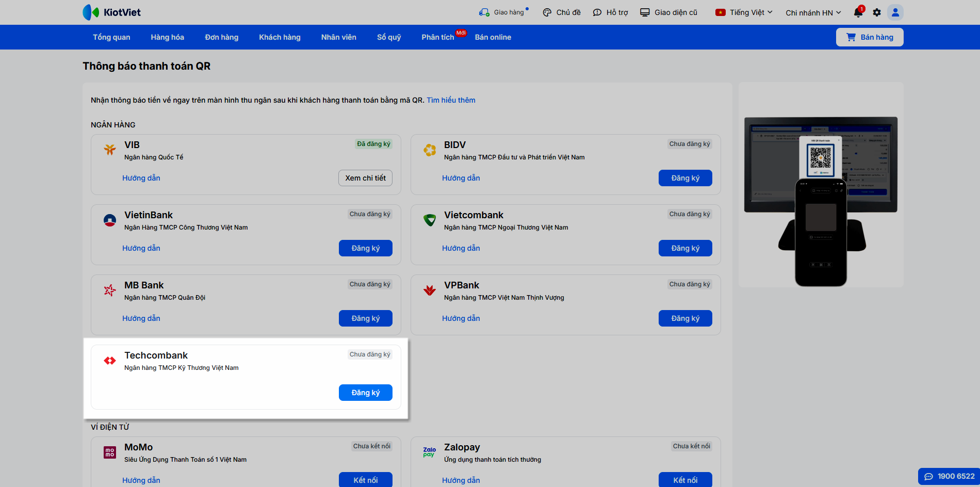Click the VPBank logo

tap(430, 290)
